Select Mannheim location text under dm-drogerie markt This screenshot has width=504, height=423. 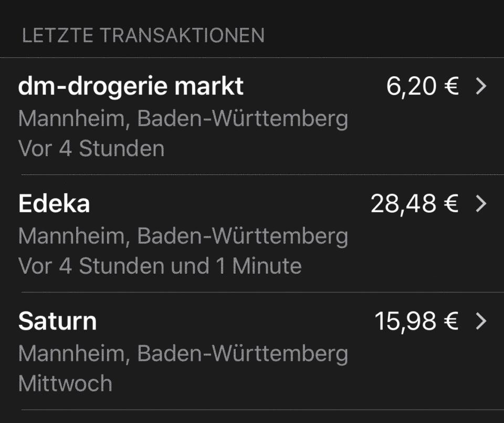tap(183, 119)
